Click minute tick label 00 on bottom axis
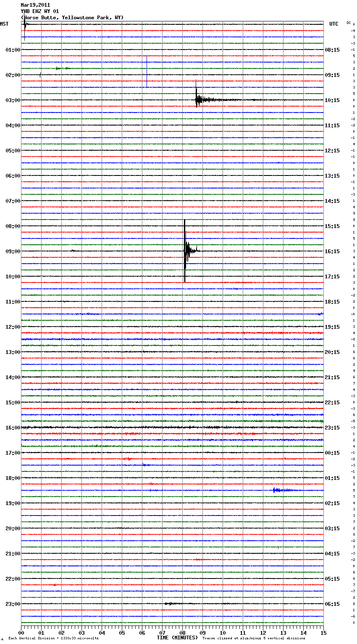357x644 pixels. [x=21, y=633]
